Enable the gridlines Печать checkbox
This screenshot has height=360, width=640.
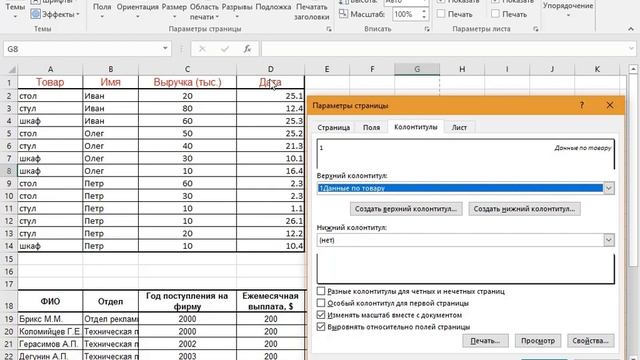tap(441, 14)
